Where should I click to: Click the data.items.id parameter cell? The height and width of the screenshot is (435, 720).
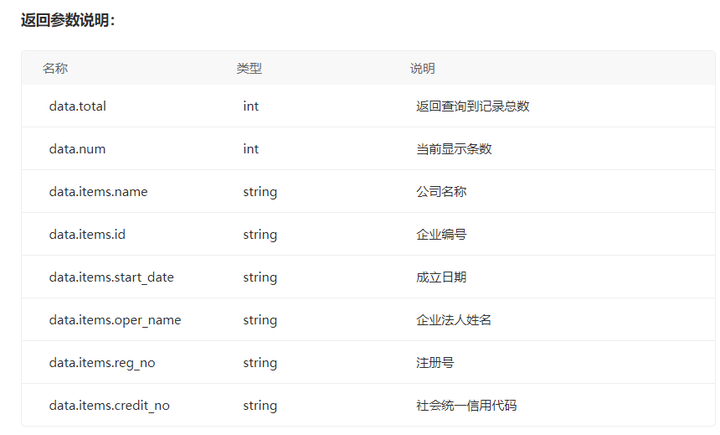click(87, 235)
